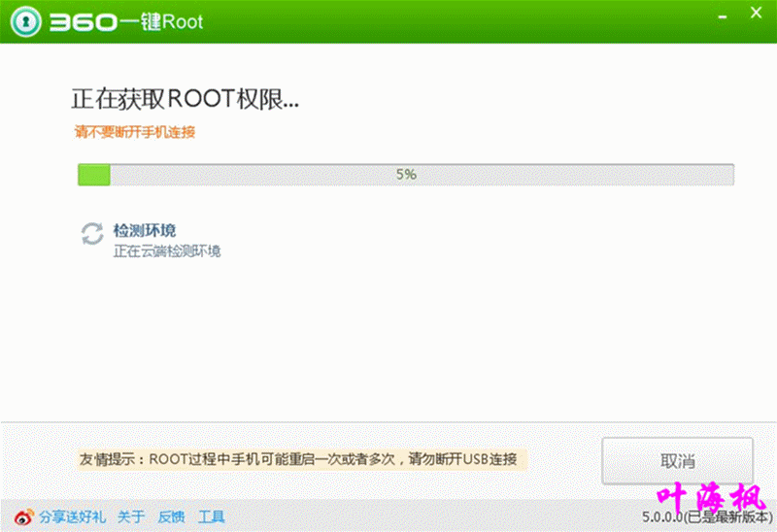Click the Weibo share icon

tap(23, 517)
